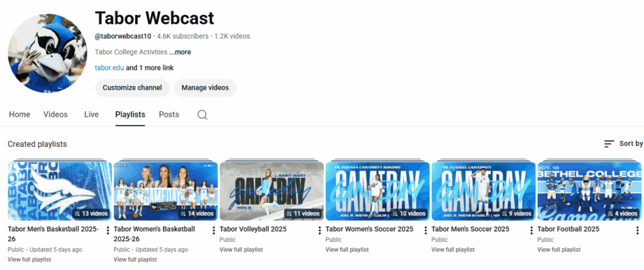
Task: Expand the '...more' channel description
Action: (x=180, y=52)
